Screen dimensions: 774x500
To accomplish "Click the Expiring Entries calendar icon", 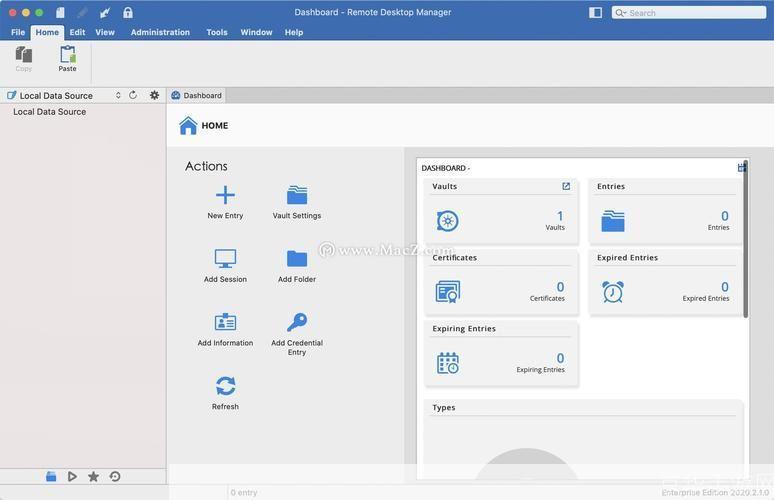I will (448, 363).
